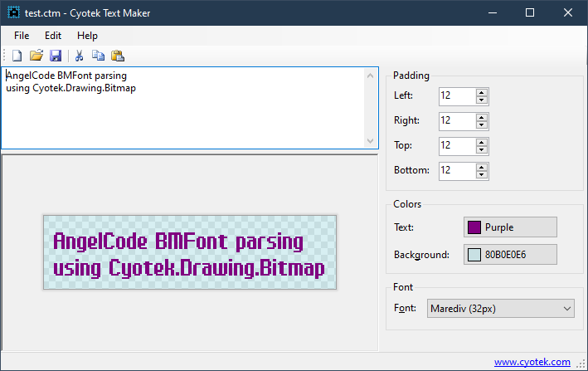
Task: Decrease Bottom padding with the down arrow
Action: point(482,175)
